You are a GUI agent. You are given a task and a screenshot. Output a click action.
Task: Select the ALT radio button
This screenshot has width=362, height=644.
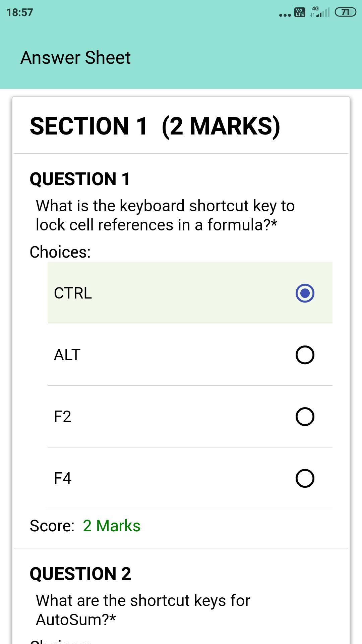305,355
